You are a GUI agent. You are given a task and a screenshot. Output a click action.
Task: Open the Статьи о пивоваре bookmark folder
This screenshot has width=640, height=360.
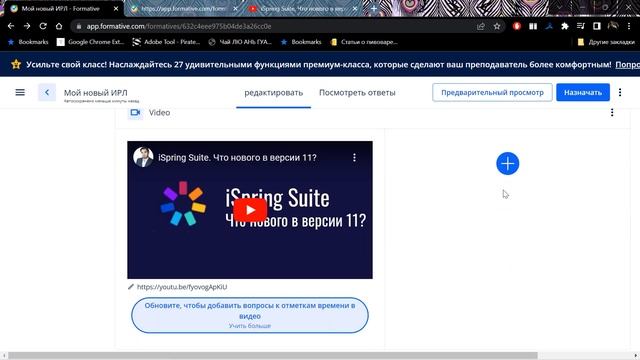[x=364, y=42]
